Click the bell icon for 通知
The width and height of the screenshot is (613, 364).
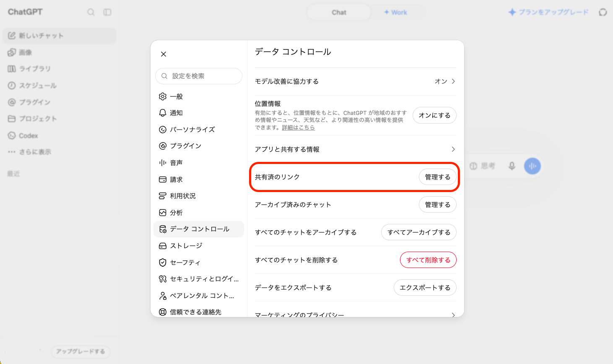[x=163, y=113]
